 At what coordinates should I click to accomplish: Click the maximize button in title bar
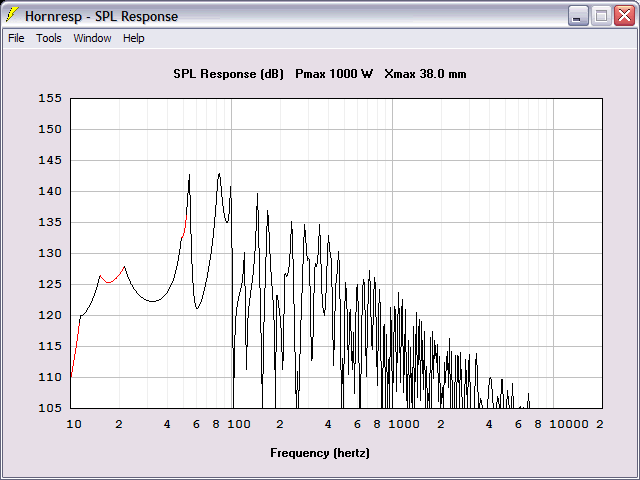[x=601, y=16]
